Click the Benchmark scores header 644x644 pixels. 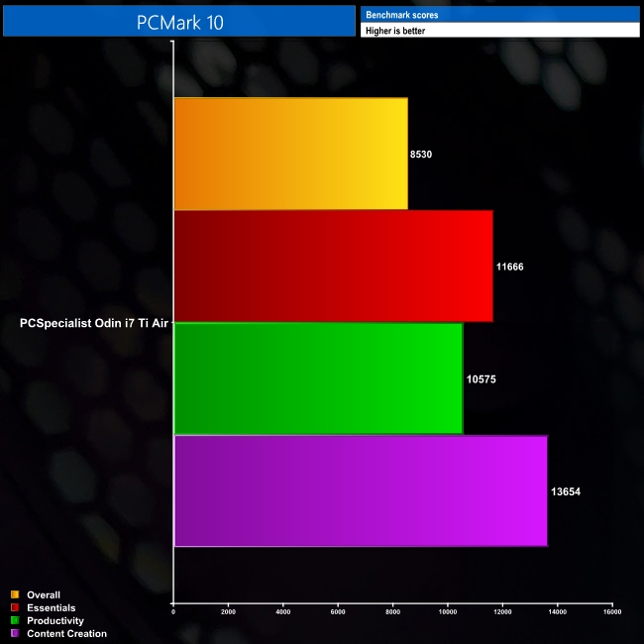402,15
